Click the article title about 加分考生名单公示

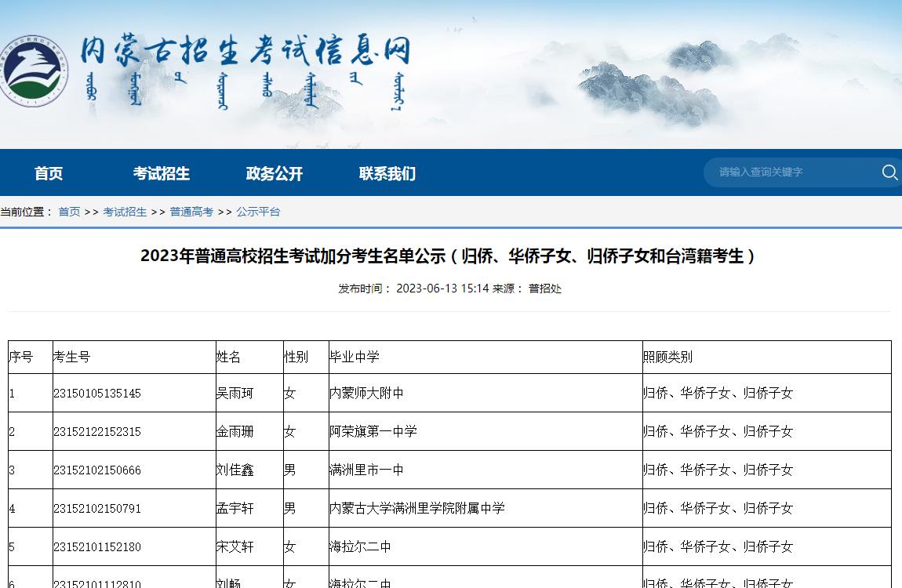pos(448,256)
